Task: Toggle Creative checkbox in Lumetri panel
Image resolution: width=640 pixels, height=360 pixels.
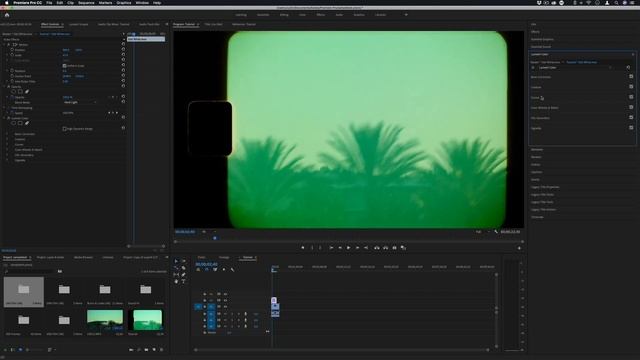Action: point(631,87)
